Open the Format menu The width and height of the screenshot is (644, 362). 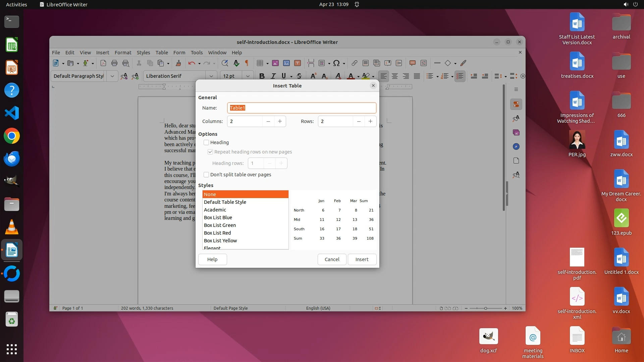click(123, 53)
